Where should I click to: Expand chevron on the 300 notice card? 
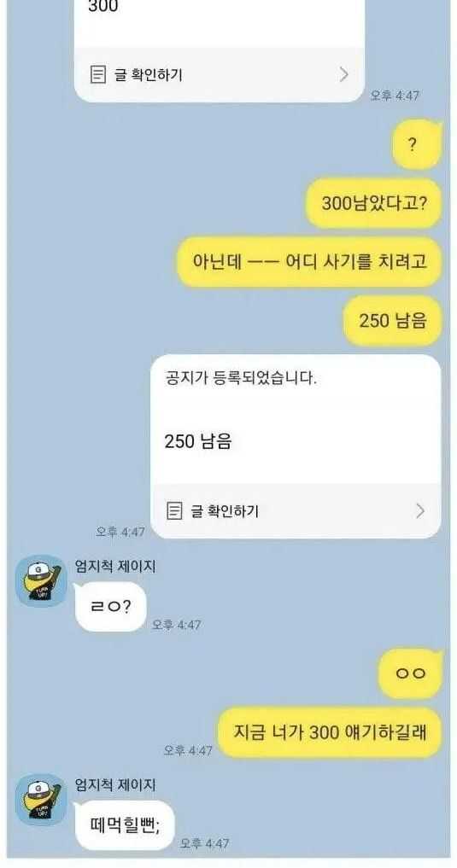344,75
